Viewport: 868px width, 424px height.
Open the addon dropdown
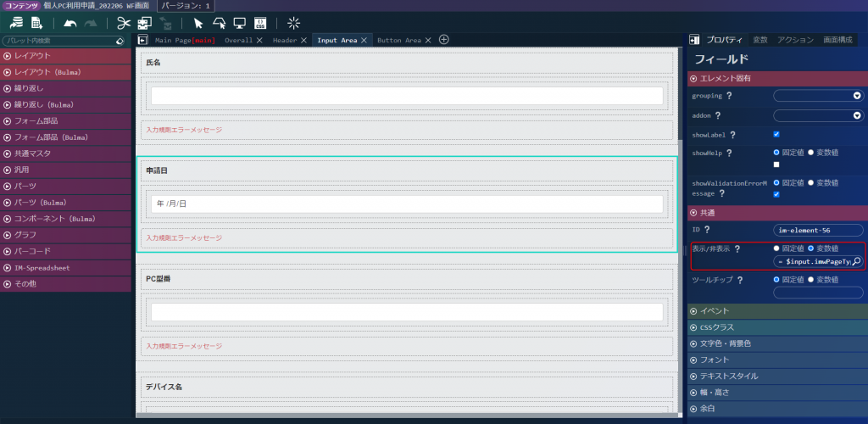click(x=818, y=115)
